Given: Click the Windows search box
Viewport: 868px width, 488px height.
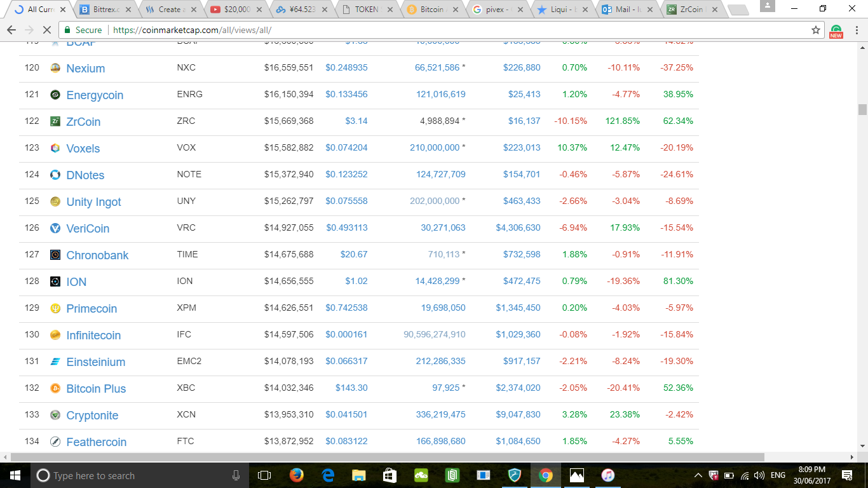Looking at the screenshot, I should 139,475.
